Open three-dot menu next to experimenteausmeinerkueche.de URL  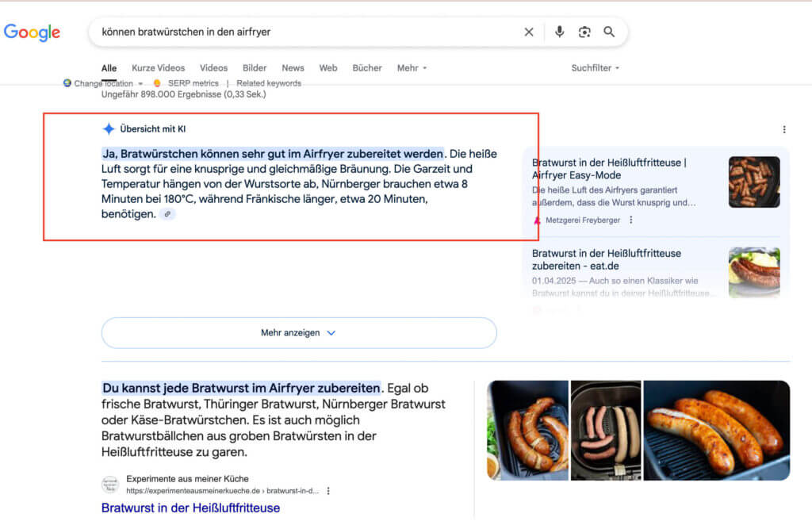coord(328,491)
